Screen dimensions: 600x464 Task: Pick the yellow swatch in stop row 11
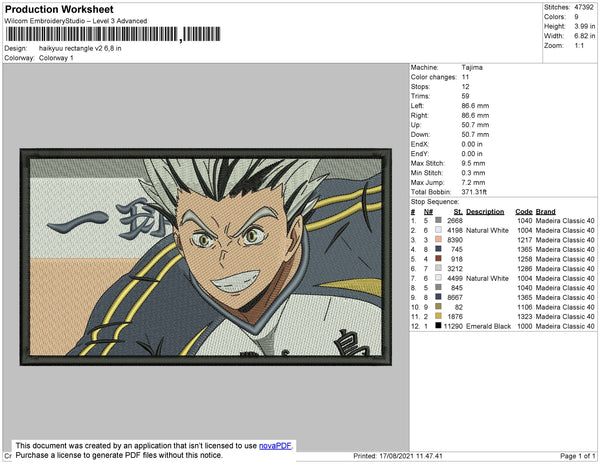pyautogui.click(x=438, y=316)
